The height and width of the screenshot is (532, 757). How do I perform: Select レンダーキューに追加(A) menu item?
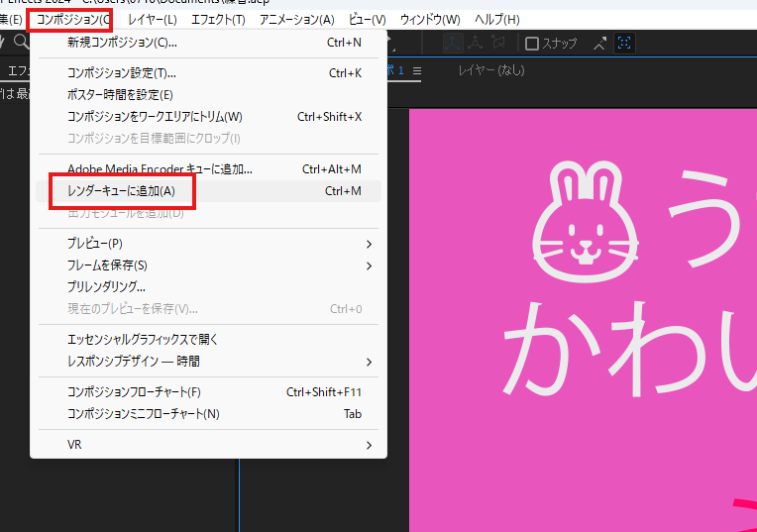(121, 190)
